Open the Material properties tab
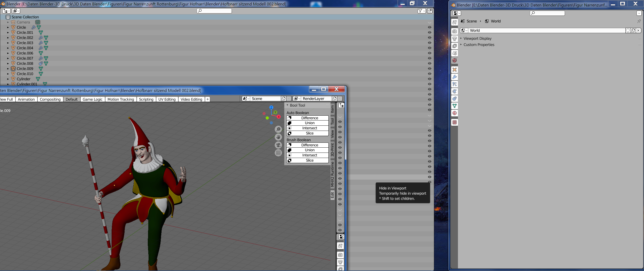Viewport: 644px width, 271px height. point(455,113)
